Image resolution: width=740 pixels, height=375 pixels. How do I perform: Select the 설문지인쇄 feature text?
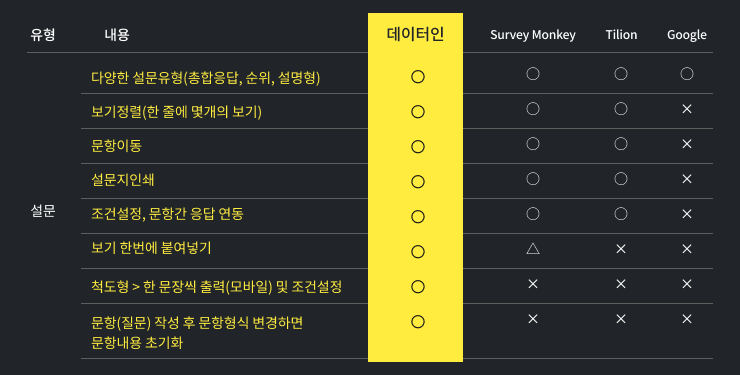[123, 180]
